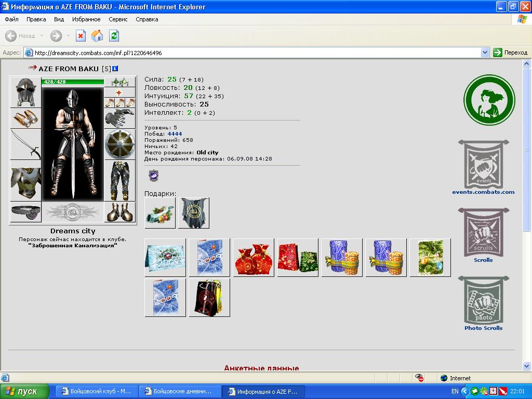The image size is (532, 399).
Task: Click the leg armor greaves slot
Action: point(120,180)
